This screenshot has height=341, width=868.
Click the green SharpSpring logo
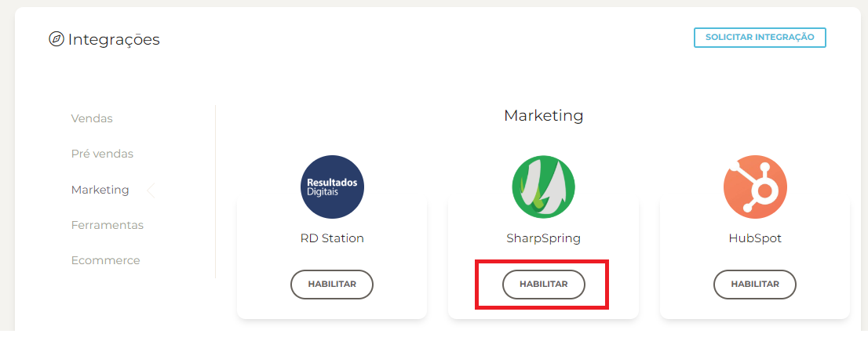(543, 187)
